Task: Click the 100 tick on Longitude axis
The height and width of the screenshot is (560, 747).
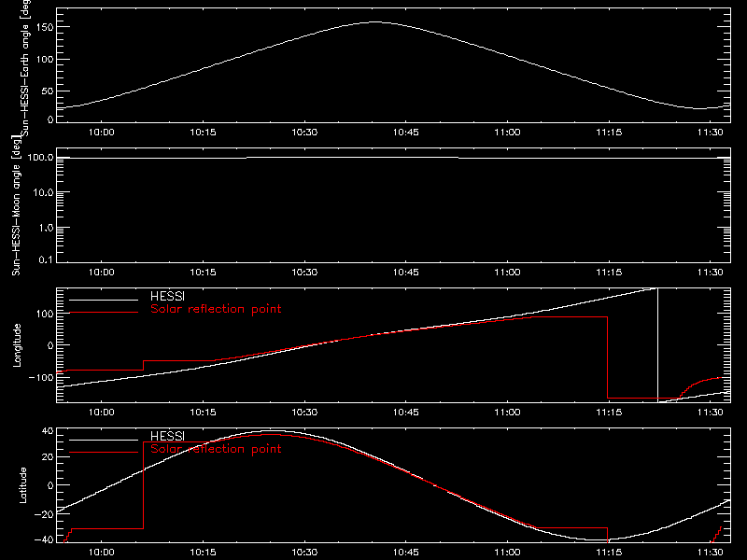Action: click(45, 314)
